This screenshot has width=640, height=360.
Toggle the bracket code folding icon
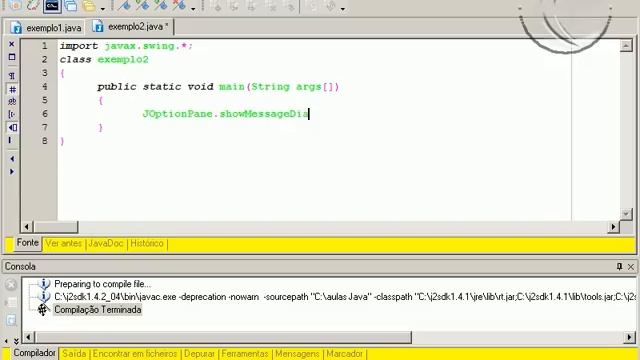[x=11, y=114]
